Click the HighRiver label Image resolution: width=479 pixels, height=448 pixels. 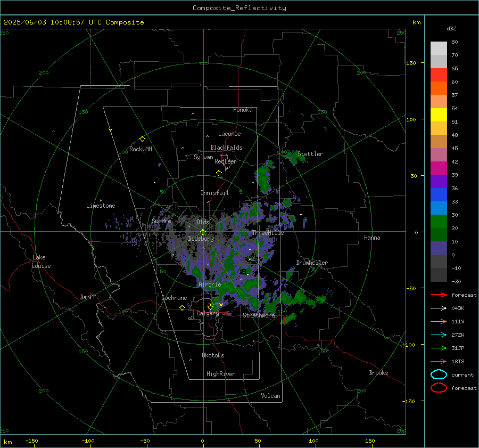[221, 374]
